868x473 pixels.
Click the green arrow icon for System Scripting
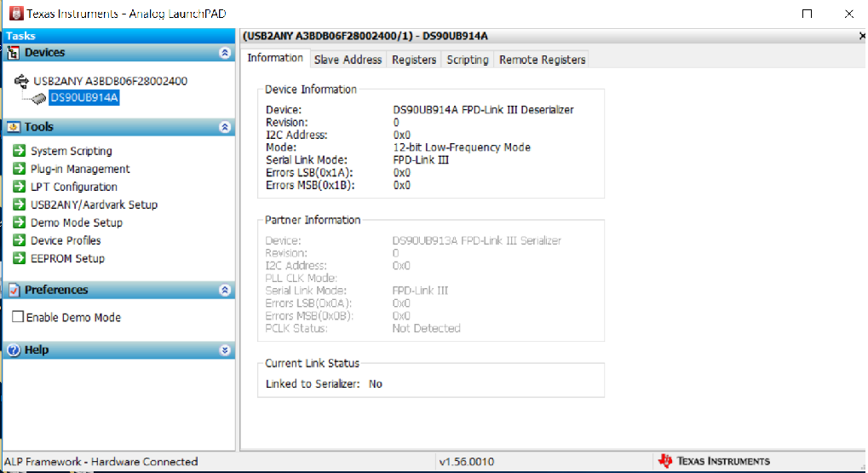[x=20, y=151]
